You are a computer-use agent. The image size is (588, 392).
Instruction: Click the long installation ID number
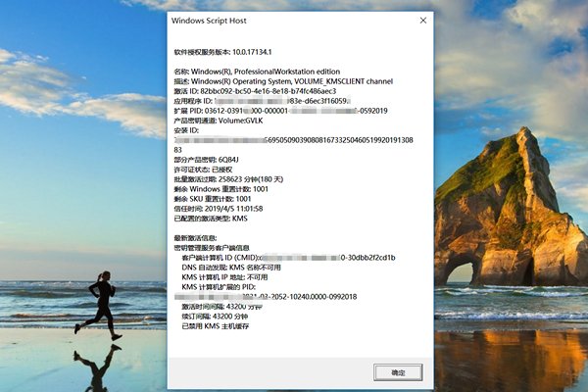294,145
